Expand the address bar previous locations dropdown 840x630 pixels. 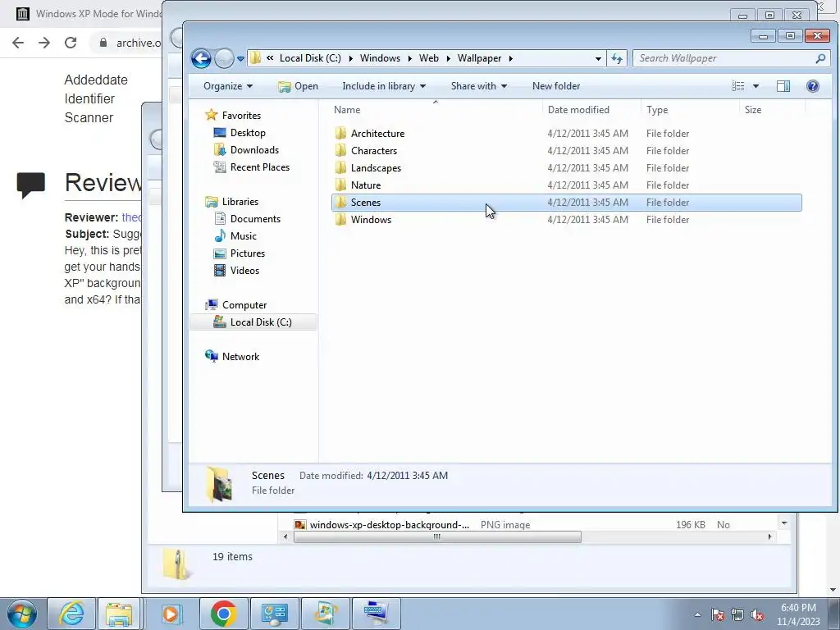[x=598, y=58]
